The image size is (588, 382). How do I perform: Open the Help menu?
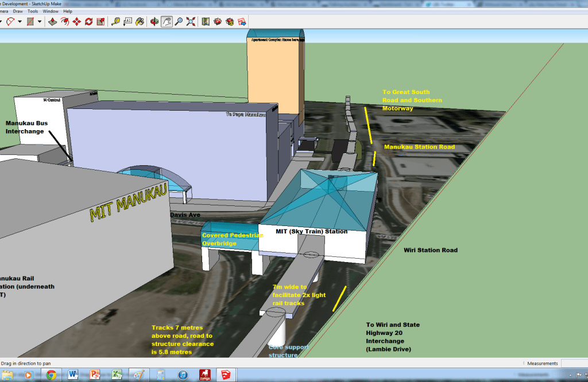pos(68,11)
